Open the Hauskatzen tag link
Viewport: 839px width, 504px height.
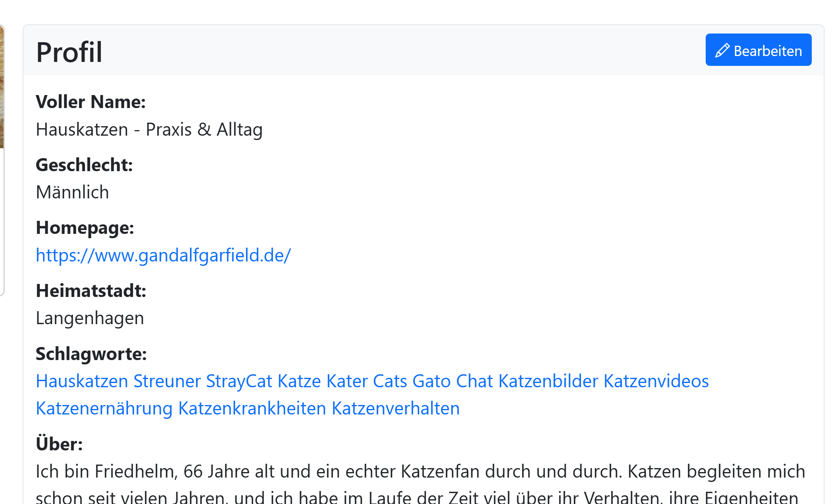click(x=82, y=381)
